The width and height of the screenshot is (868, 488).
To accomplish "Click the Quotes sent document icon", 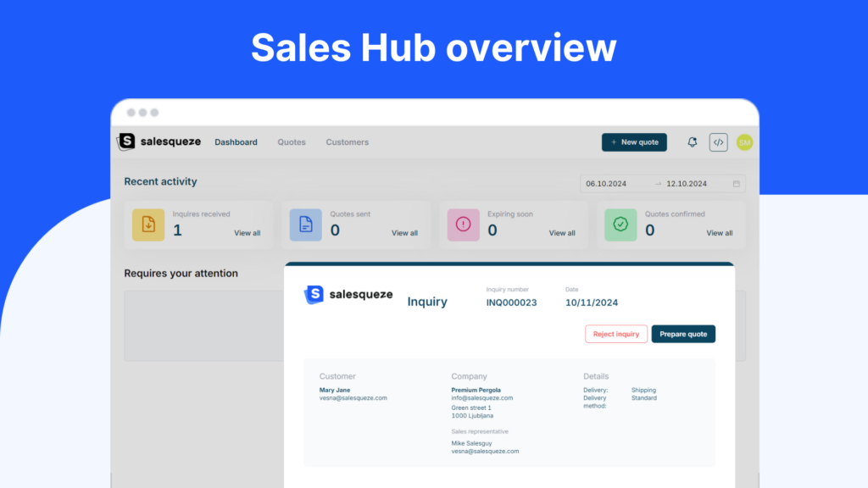I will (305, 225).
